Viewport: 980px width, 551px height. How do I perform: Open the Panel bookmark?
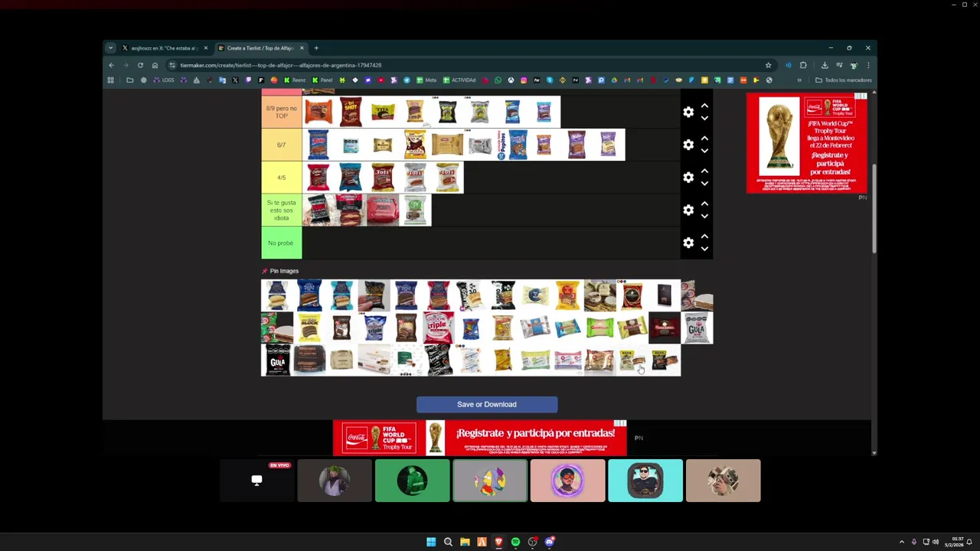tap(322, 80)
